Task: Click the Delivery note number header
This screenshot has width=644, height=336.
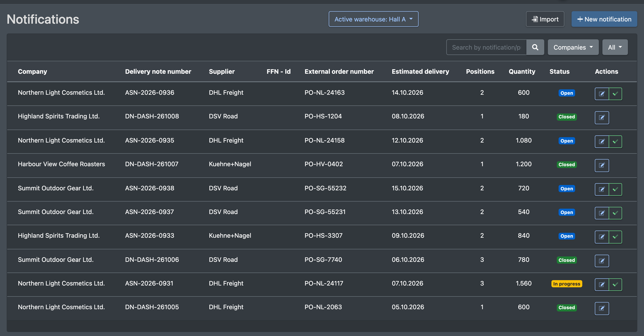Action: [x=158, y=71]
